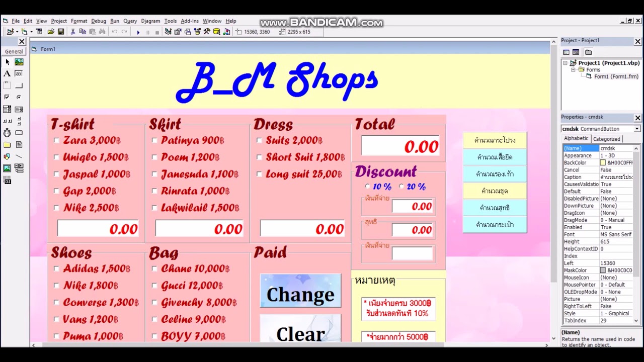This screenshot has height=362, width=644.
Task: Click the Clear button on the form
Action: tap(300, 329)
